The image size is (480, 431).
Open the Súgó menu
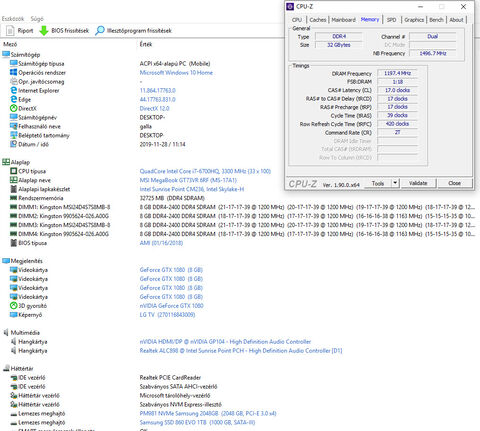[x=37, y=19]
